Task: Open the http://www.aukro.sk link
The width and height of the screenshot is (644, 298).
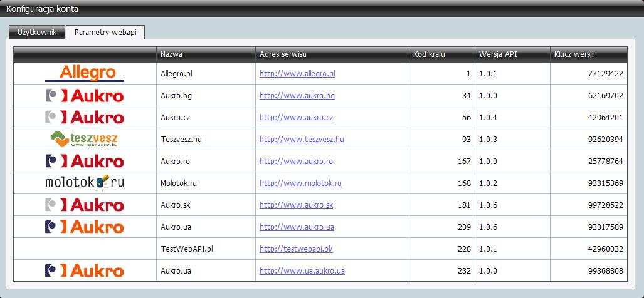Action: coord(296,205)
